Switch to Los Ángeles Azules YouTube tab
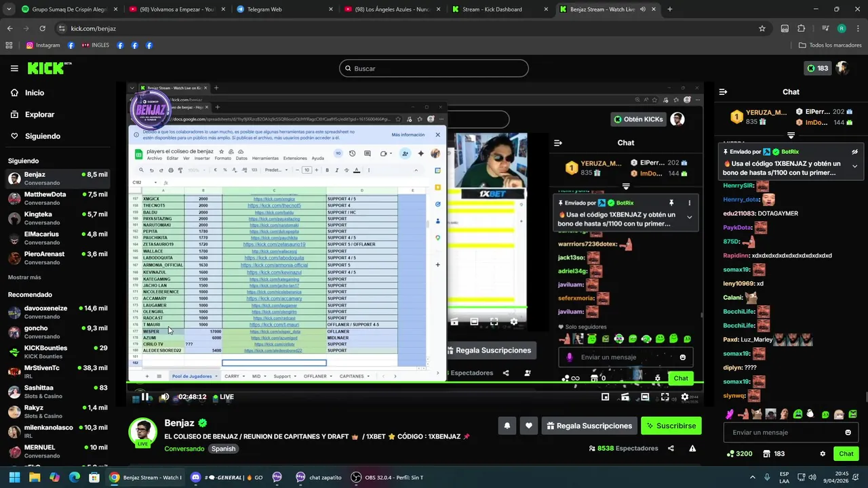Viewport: 868px width, 488px height. coord(392,9)
